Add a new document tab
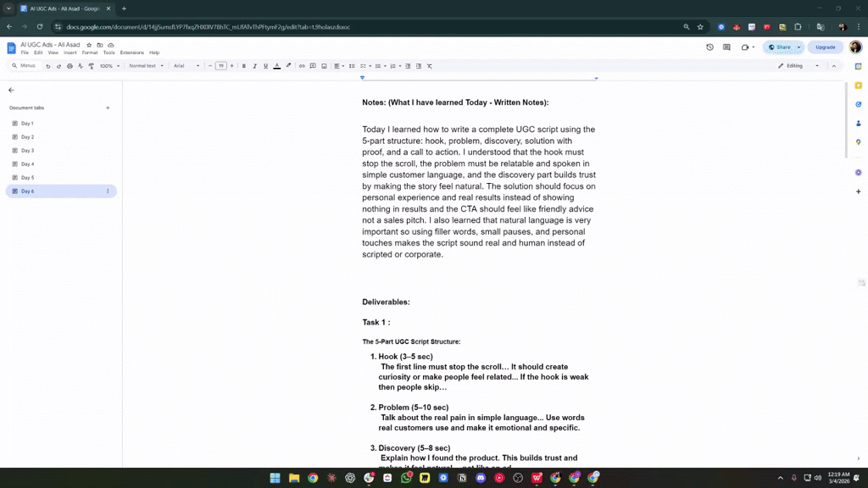The image size is (868, 488). coord(108,108)
